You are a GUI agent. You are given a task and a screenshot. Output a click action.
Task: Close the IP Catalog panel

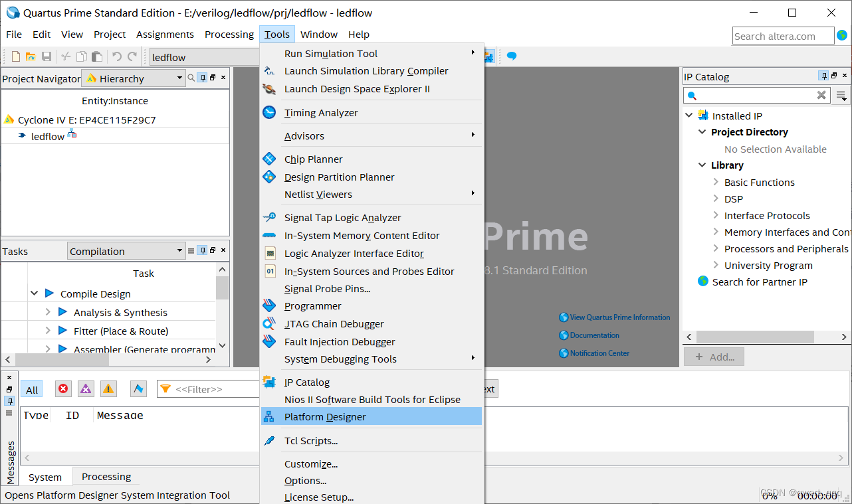coord(845,76)
